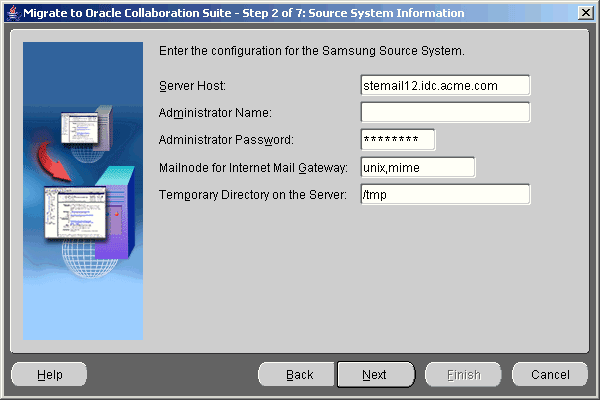Click the Samsung Source System instruction text
This screenshot has height=400, width=600.
311,51
